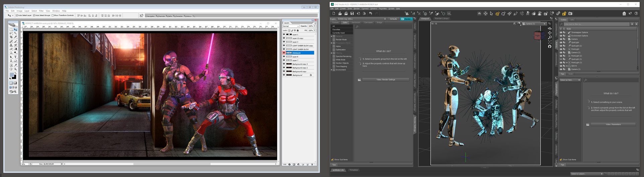Toggle Show Sub Items in Render Settings pane
Screen dimensions: 644x177
tap(332, 160)
